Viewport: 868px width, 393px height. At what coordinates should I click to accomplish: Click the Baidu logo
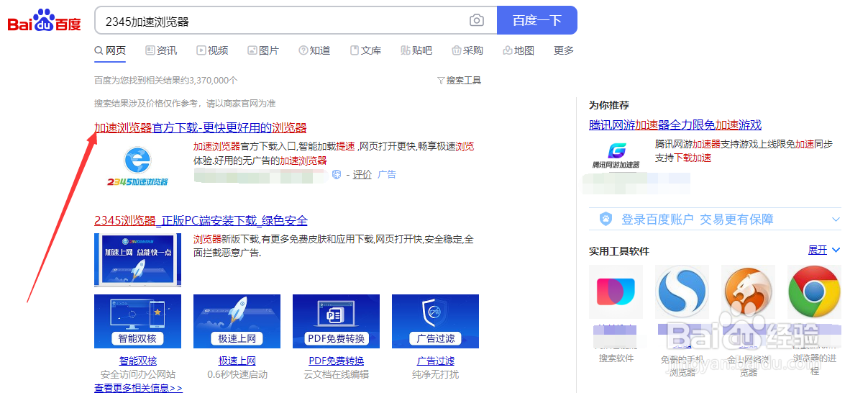pos(45,21)
